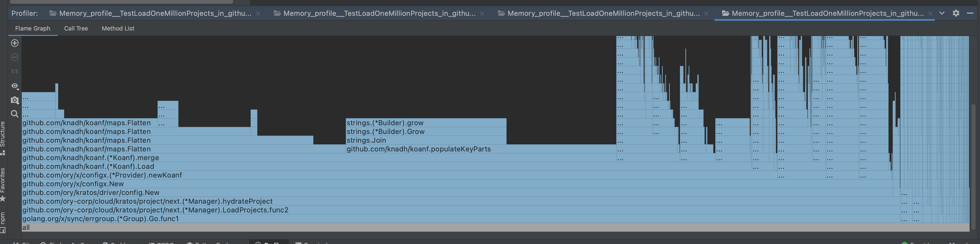Open the npm tool window
The width and height of the screenshot is (980, 244).
[3, 222]
